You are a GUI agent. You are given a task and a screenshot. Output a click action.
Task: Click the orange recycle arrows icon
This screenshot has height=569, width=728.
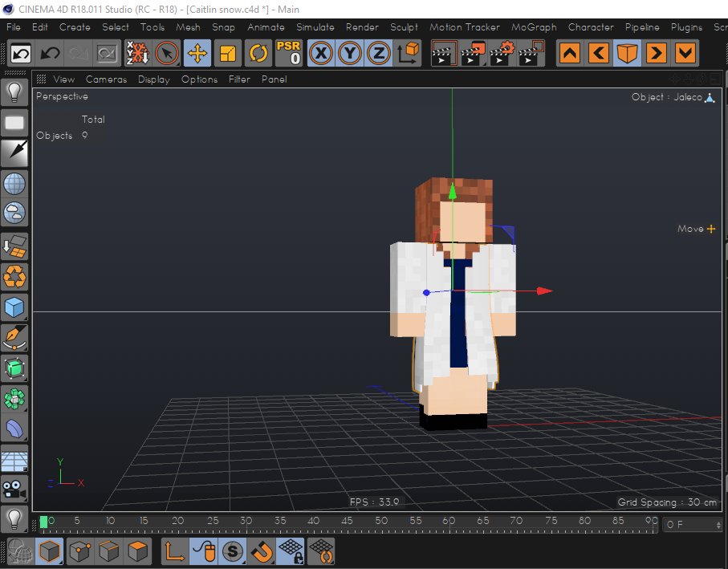point(14,277)
